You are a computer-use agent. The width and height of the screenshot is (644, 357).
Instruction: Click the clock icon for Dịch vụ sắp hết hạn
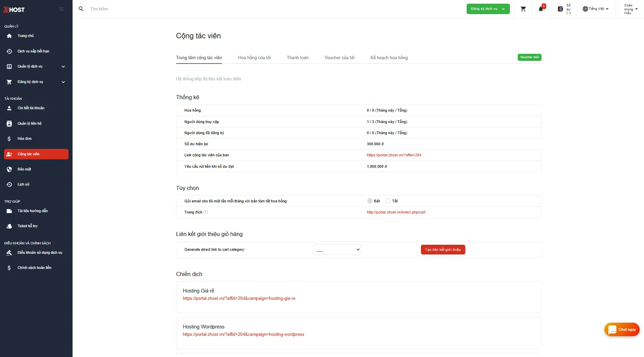tap(9, 51)
